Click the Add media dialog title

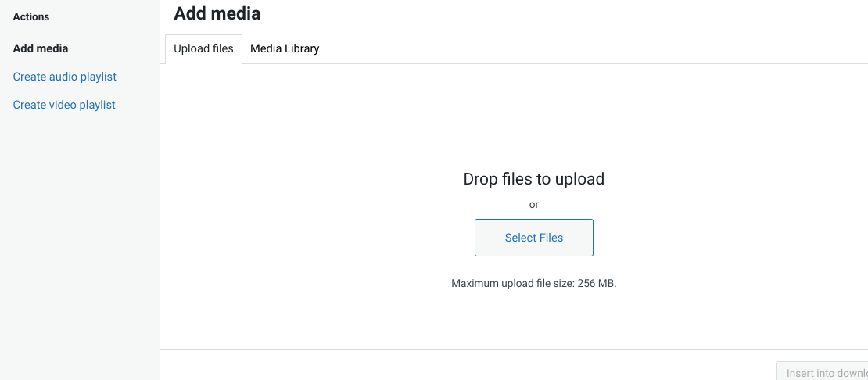(x=217, y=13)
